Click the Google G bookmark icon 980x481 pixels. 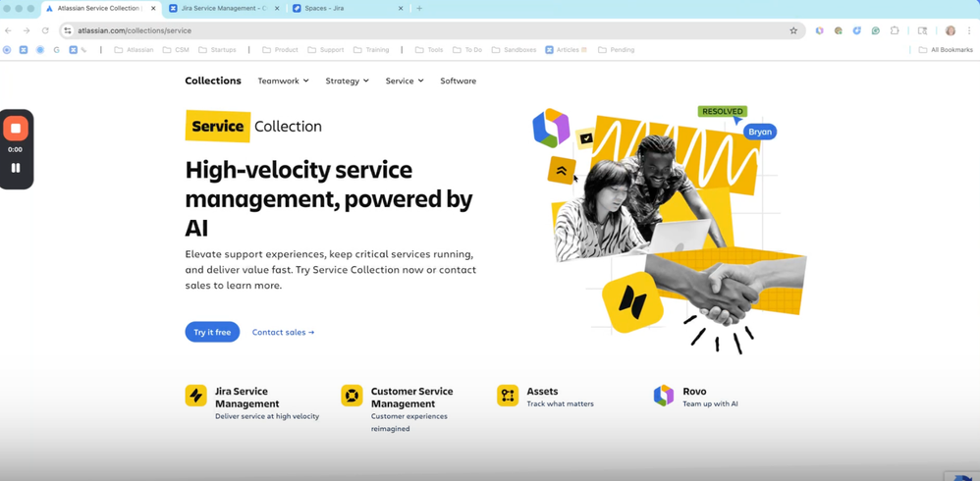[x=56, y=50]
